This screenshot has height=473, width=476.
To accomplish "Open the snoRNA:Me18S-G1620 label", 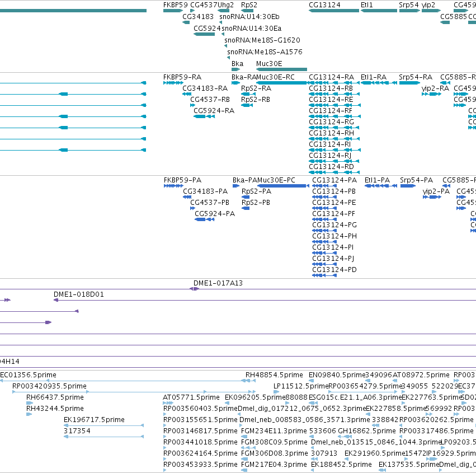I will point(262,40).
